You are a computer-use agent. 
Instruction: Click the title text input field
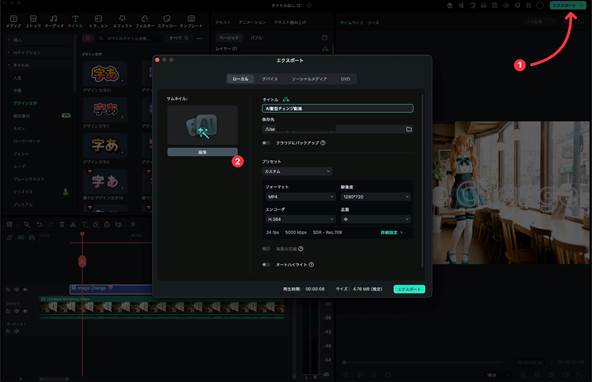pyautogui.click(x=338, y=109)
